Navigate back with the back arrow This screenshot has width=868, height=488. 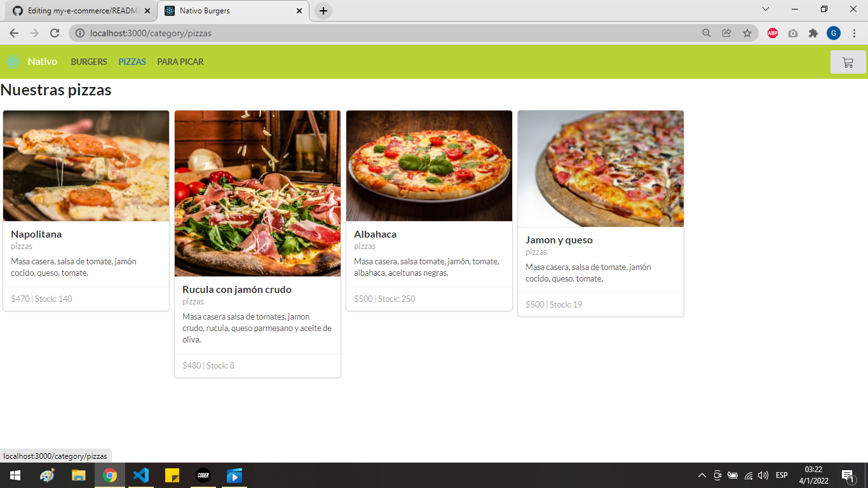point(13,33)
